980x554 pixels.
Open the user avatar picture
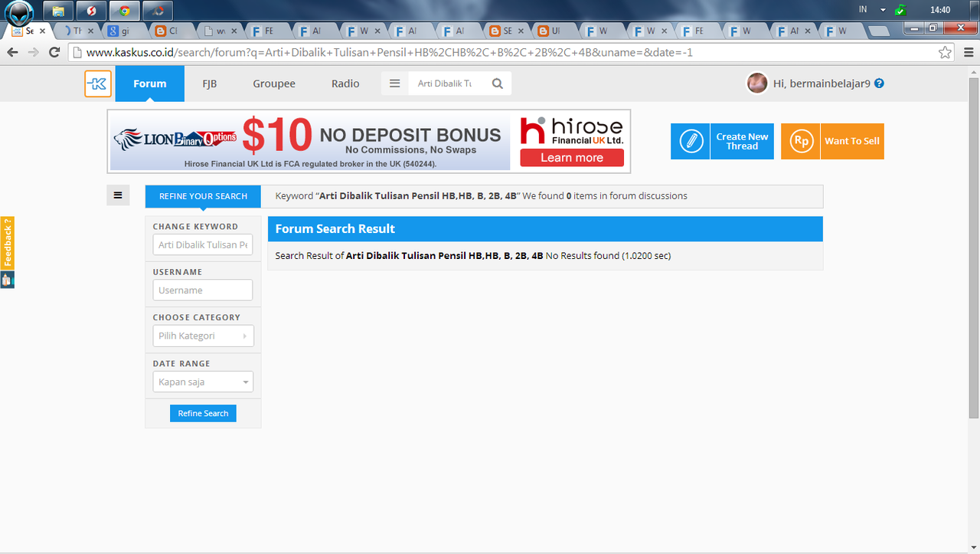coord(757,83)
